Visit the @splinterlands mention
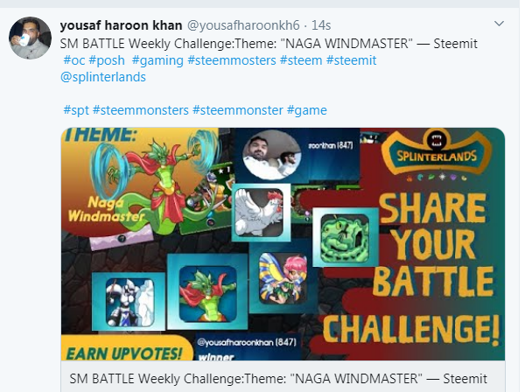Image resolution: width=532 pixels, height=392 pixels. click(x=103, y=77)
